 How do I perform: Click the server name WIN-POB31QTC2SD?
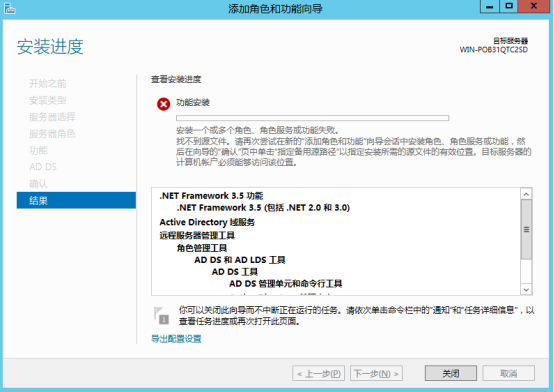click(x=494, y=50)
